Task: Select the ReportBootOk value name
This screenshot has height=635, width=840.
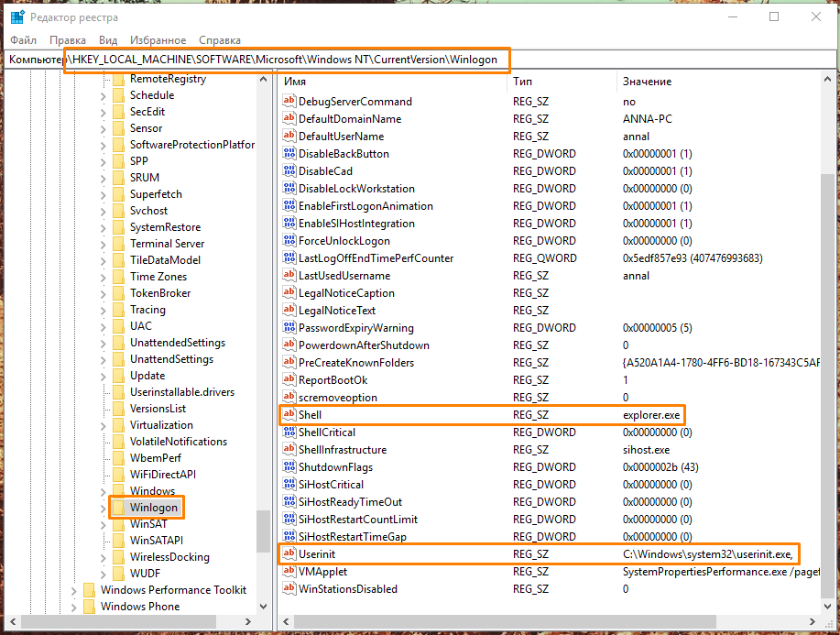Action: point(333,380)
